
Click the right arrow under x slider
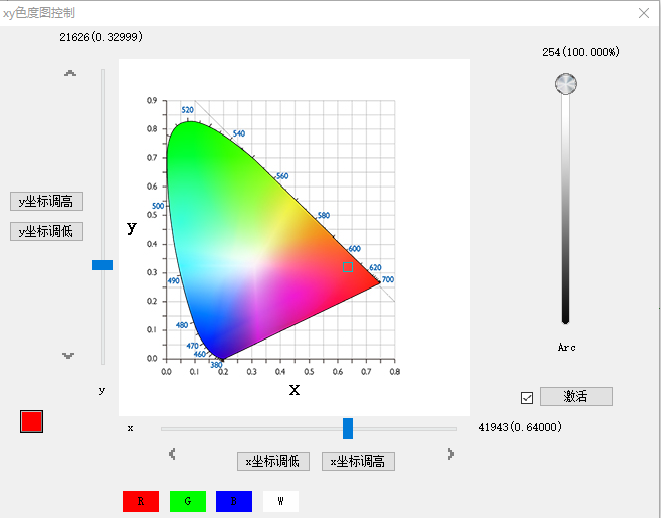point(451,454)
